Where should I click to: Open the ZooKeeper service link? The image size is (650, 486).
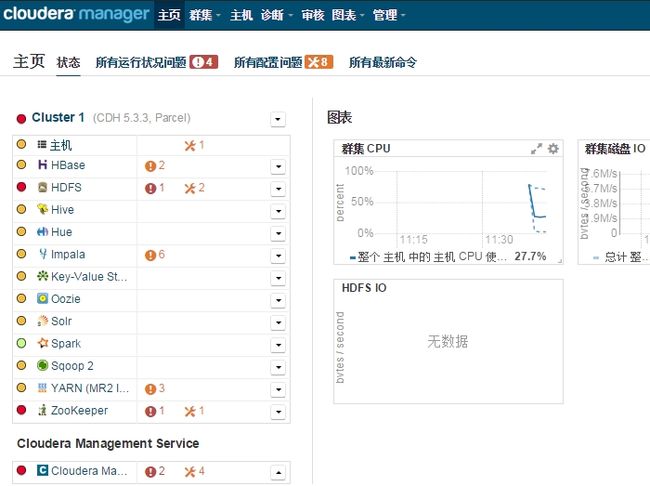79,411
